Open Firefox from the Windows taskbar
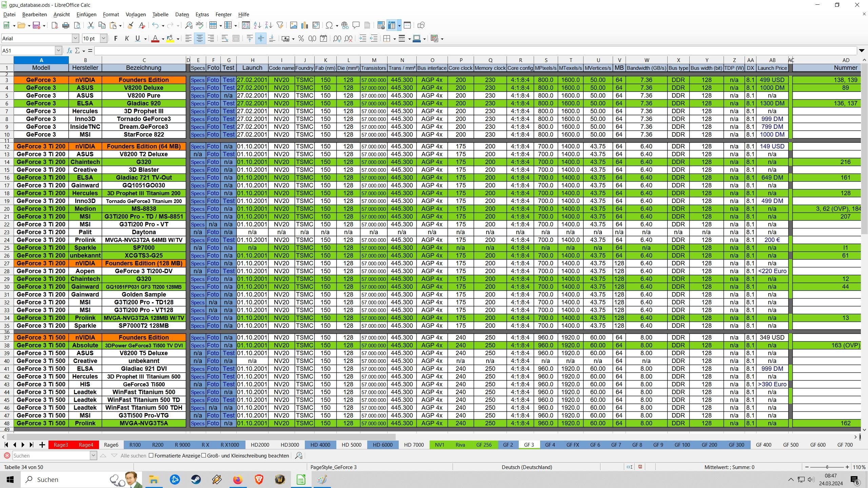 click(238, 480)
